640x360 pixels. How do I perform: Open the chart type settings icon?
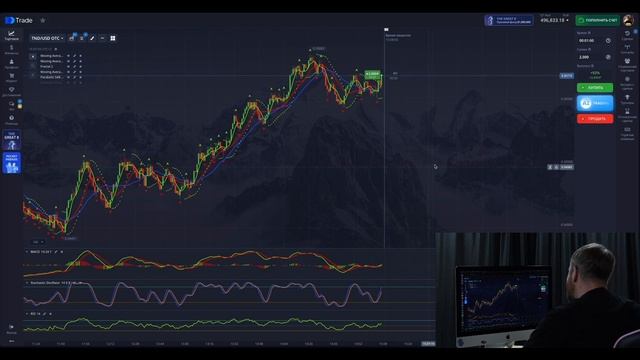click(x=72, y=38)
